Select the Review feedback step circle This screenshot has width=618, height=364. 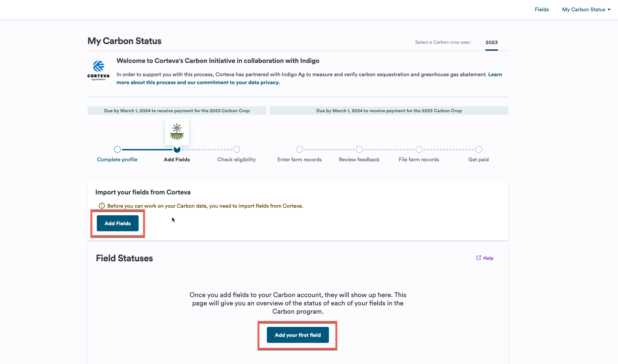(x=359, y=149)
